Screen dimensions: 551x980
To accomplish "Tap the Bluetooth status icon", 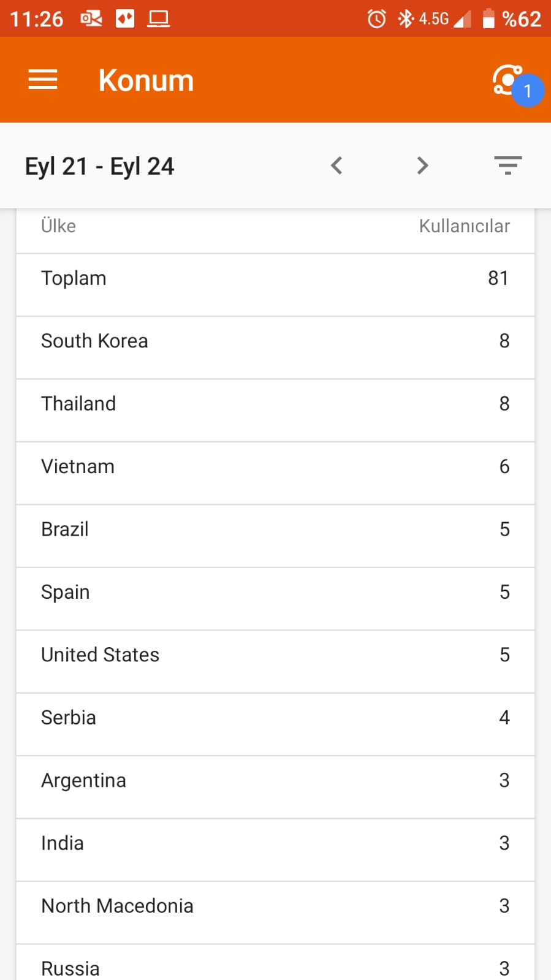I will pyautogui.click(x=405, y=19).
